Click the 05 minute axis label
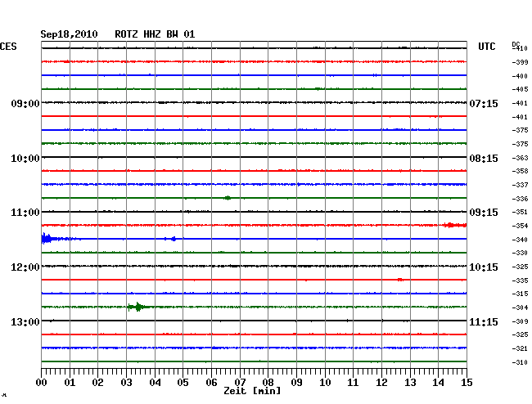 [183, 383]
